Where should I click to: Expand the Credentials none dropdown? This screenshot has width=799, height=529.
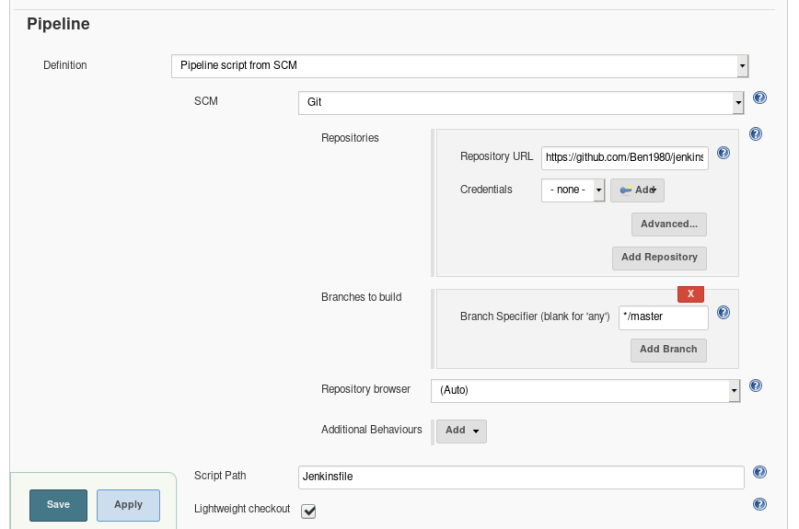pyautogui.click(x=573, y=190)
